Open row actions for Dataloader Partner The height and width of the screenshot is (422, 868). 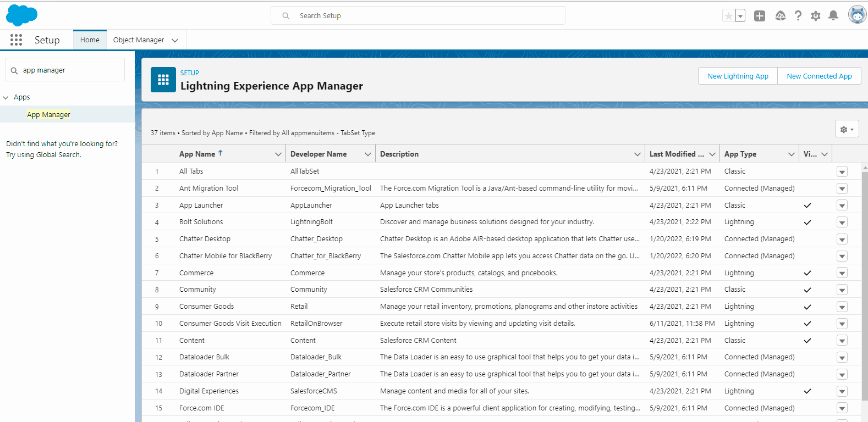[x=842, y=374]
